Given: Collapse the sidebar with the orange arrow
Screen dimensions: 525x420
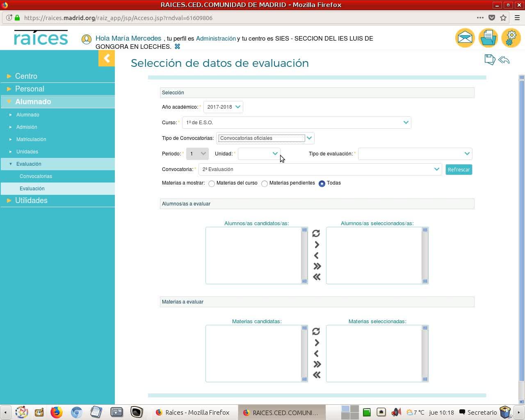Looking at the screenshot, I should tap(107, 59).
